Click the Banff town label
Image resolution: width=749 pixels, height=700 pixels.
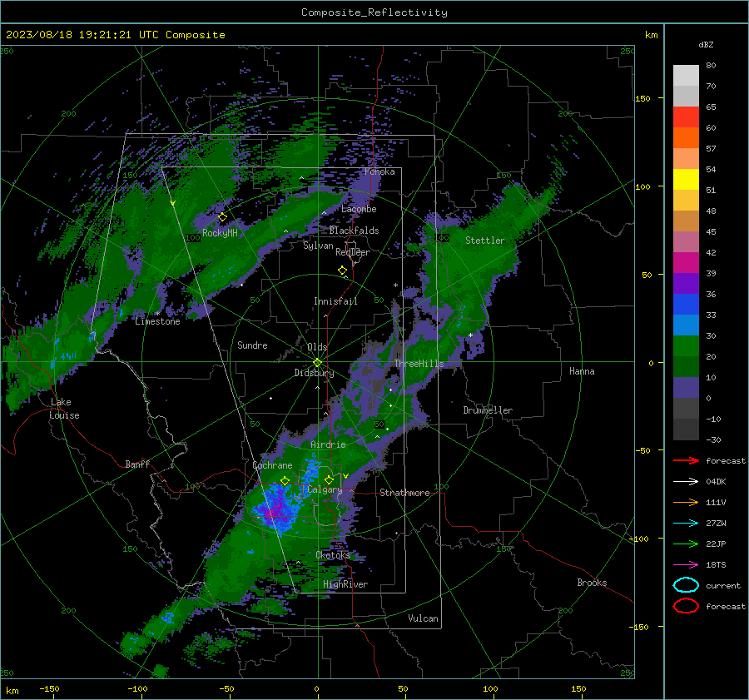click(x=137, y=464)
